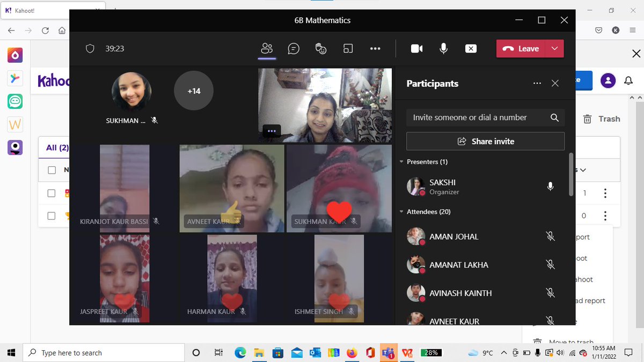The height and width of the screenshot is (362, 644).
Task: Collapse the Attendees (20) section
Action: coord(401,211)
